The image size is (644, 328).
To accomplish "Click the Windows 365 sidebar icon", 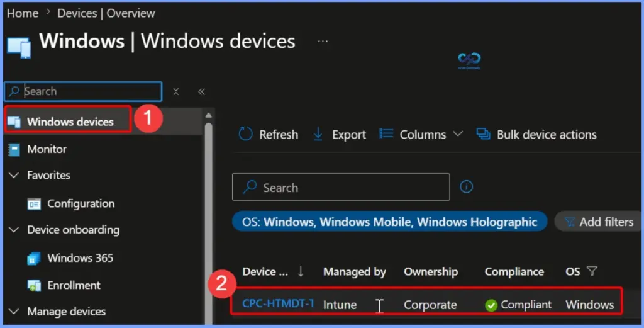I will pos(34,259).
